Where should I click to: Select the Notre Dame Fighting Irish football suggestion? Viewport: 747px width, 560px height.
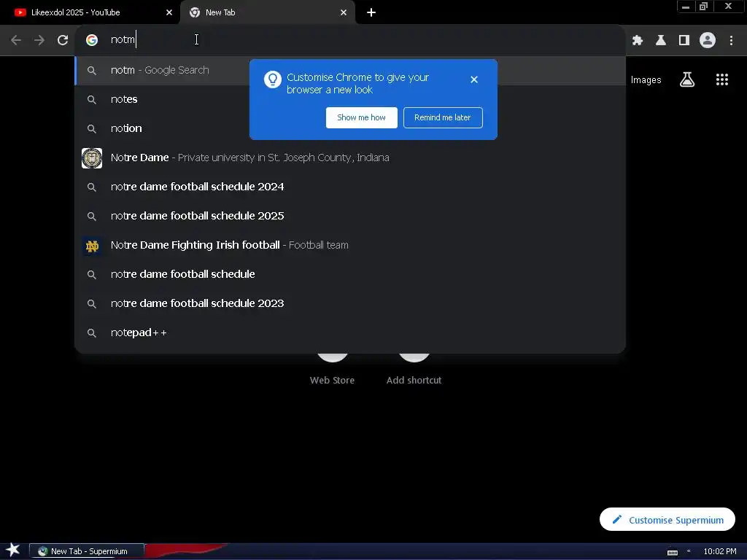pyautogui.click(x=350, y=245)
